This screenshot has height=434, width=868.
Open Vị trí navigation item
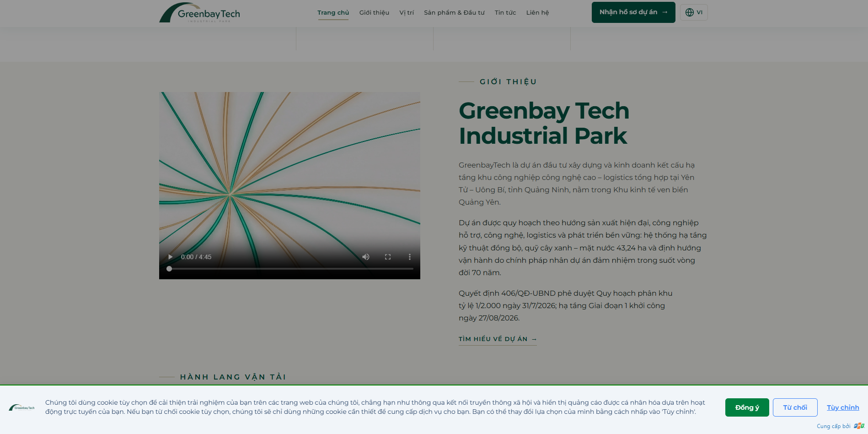pyautogui.click(x=407, y=12)
